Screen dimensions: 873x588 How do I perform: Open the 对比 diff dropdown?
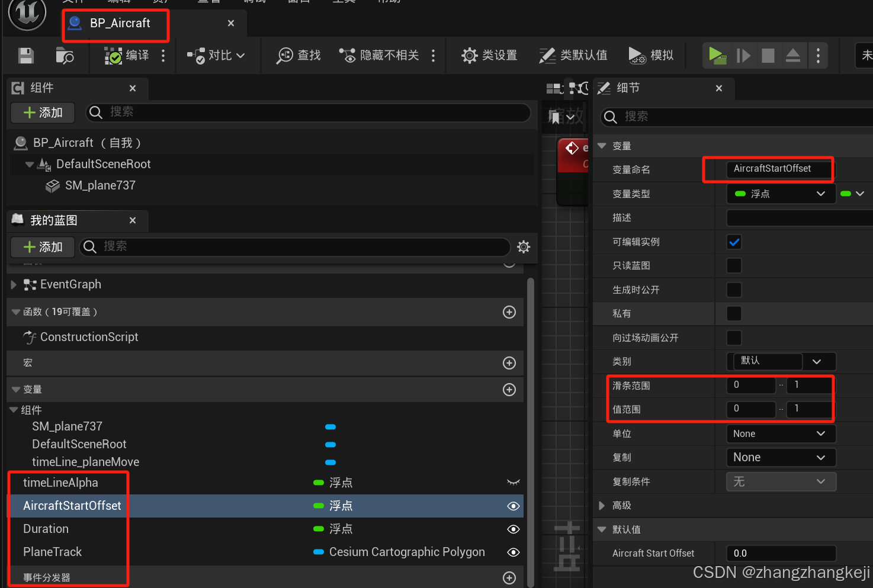point(216,56)
